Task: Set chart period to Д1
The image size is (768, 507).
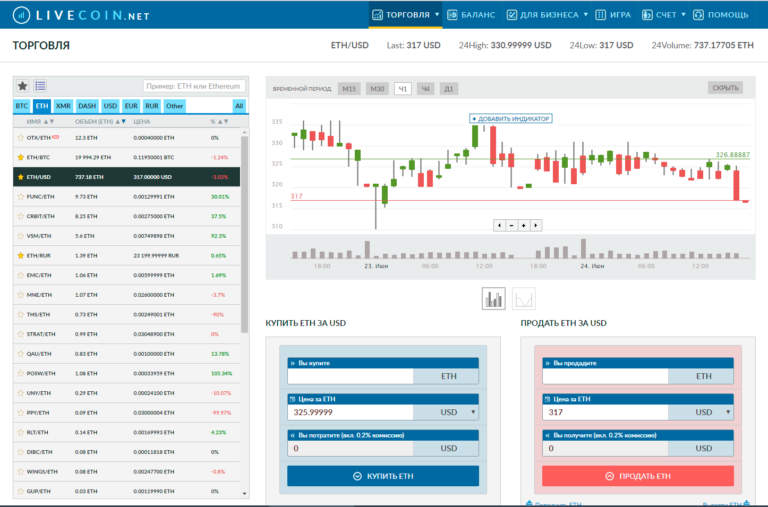Action: click(449, 89)
